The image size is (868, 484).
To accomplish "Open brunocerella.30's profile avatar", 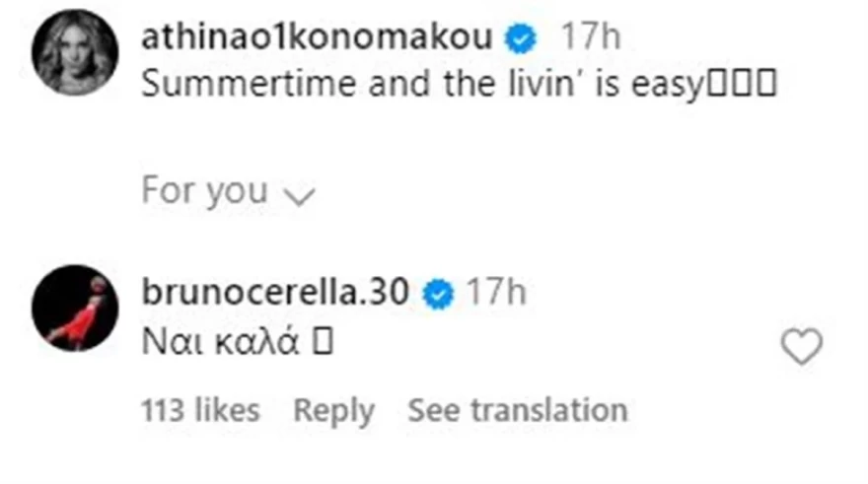I will (75, 308).
